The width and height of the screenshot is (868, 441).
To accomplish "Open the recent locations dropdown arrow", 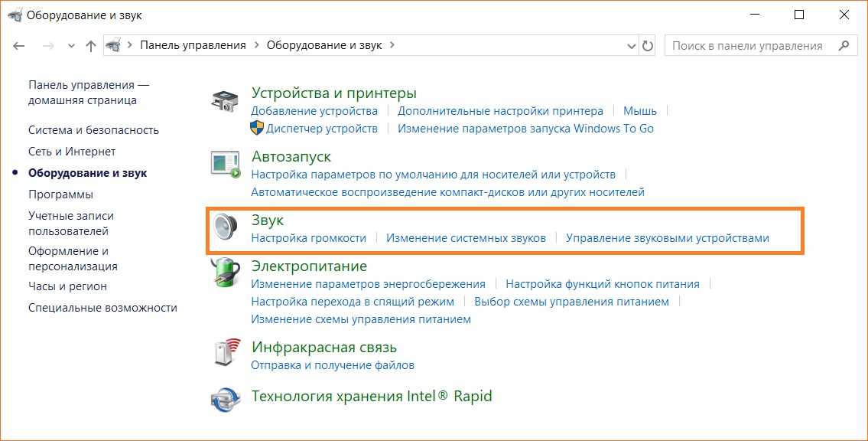I will (71, 46).
